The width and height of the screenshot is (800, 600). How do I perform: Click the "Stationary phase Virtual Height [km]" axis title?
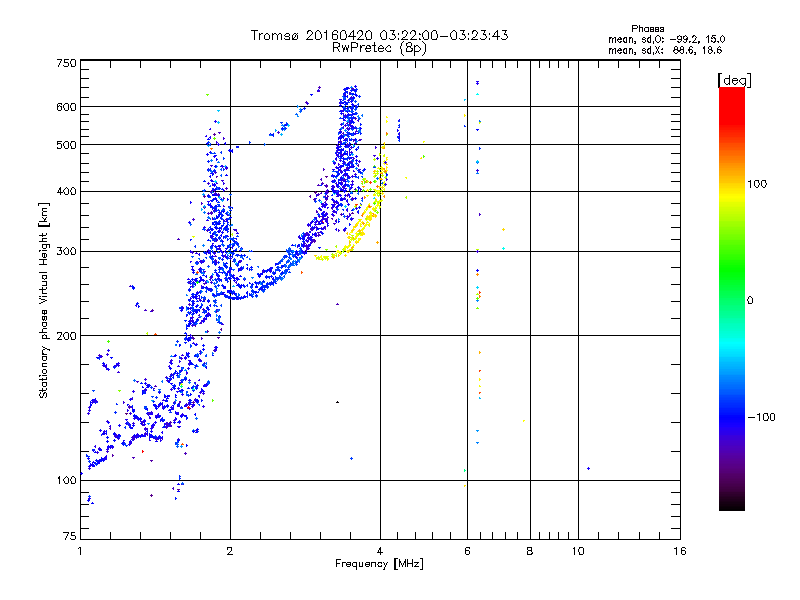44,300
